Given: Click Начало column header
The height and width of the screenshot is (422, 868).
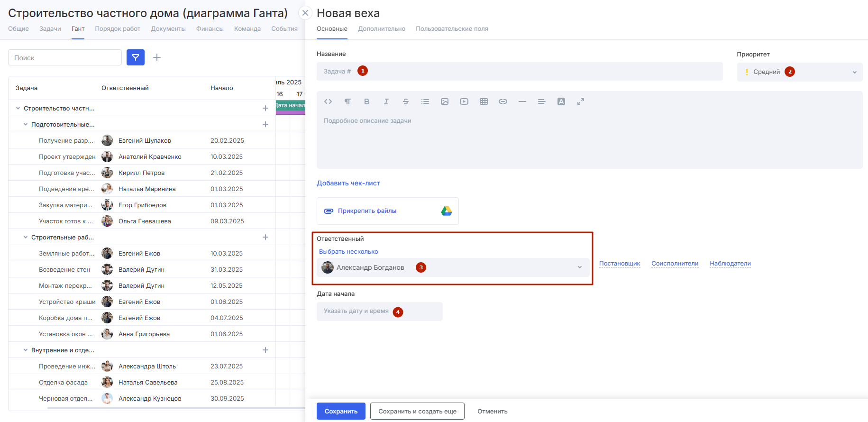Looking at the screenshot, I should (222, 88).
